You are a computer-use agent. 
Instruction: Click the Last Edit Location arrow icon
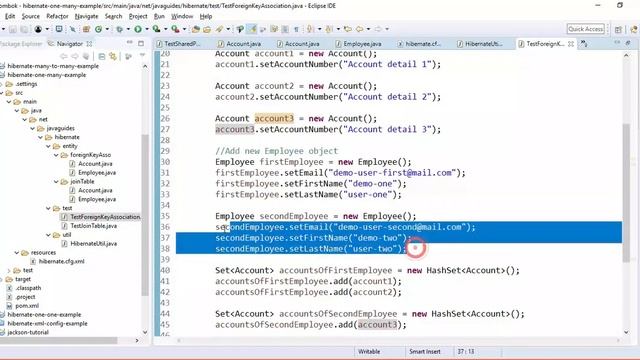tap(347, 29)
